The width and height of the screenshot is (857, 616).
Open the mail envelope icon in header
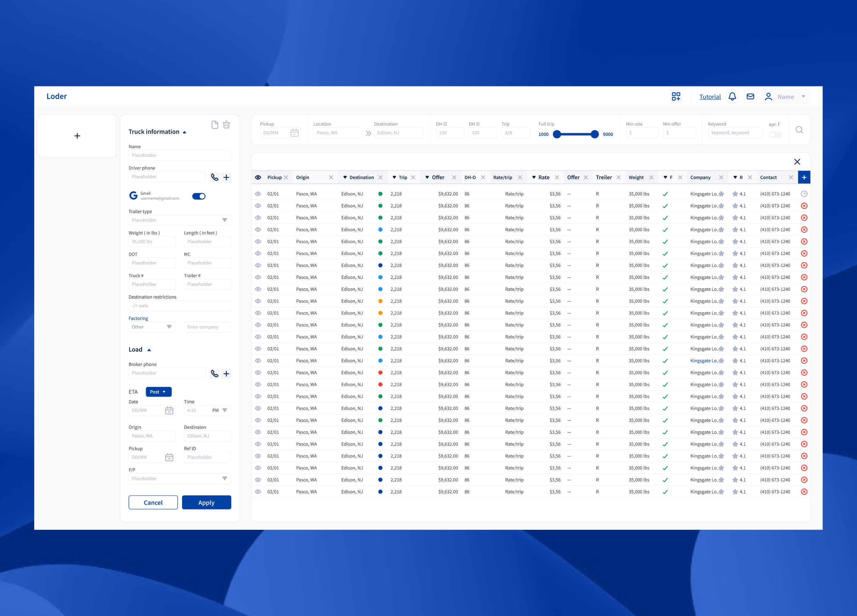750,97
